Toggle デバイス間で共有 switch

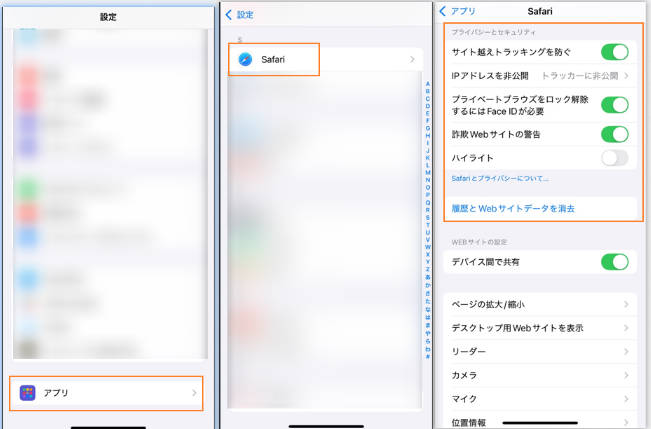pyautogui.click(x=614, y=262)
